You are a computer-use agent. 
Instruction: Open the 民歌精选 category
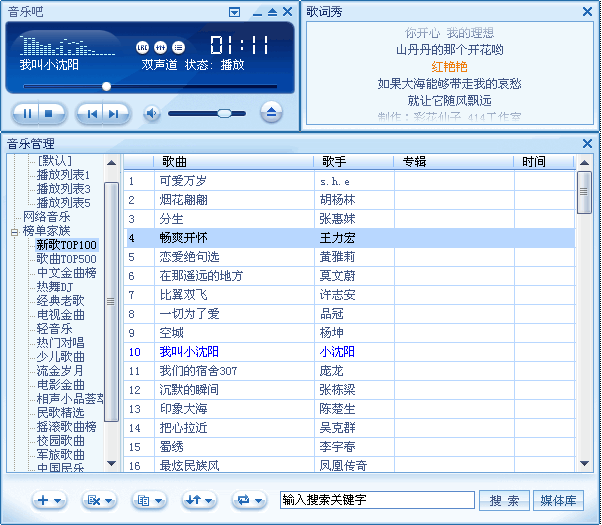click(x=60, y=412)
